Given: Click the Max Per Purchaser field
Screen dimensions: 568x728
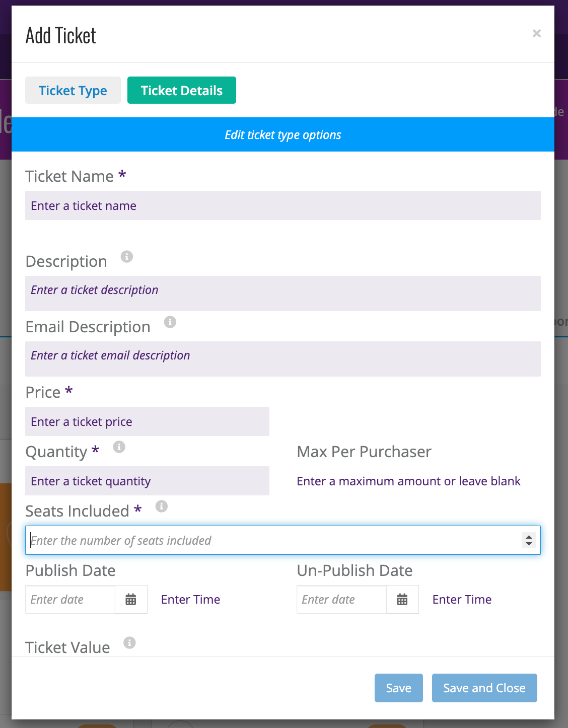Looking at the screenshot, I should pyautogui.click(x=418, y=481).
